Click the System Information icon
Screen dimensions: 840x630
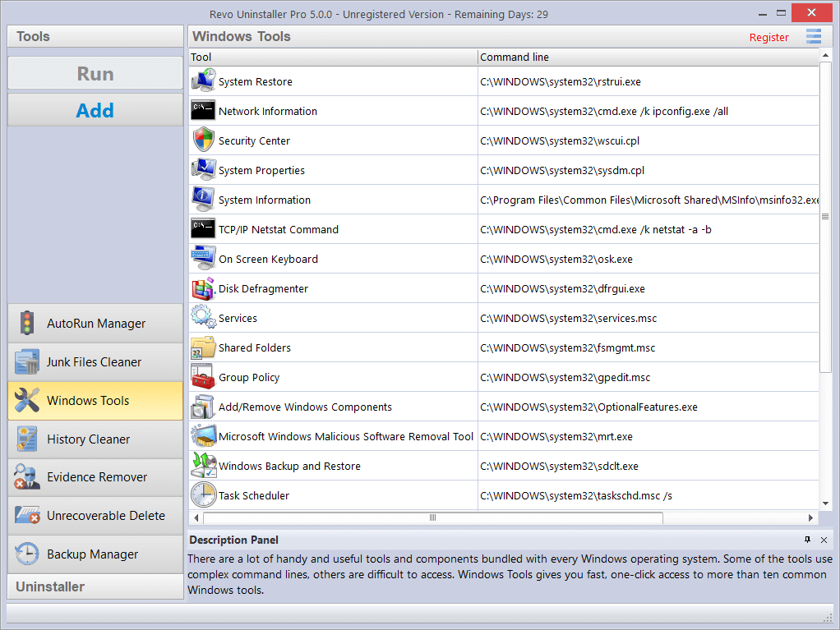tap(204, 199)
